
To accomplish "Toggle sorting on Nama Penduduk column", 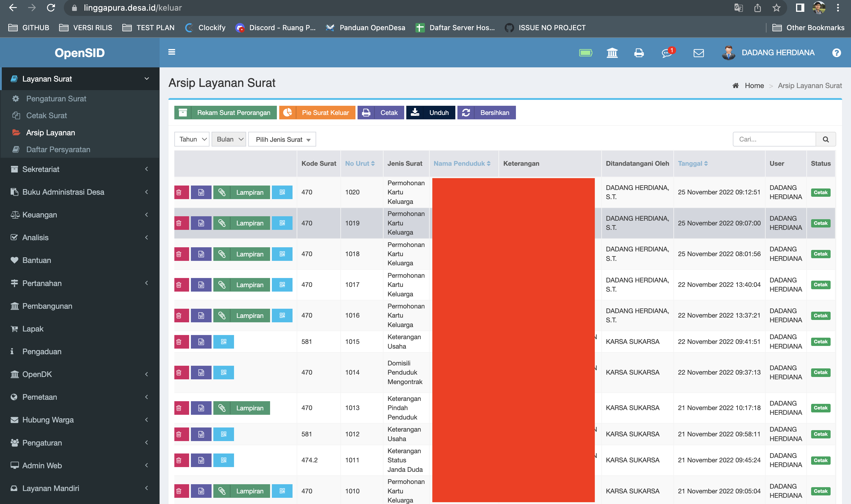I will tap(462, 163).
